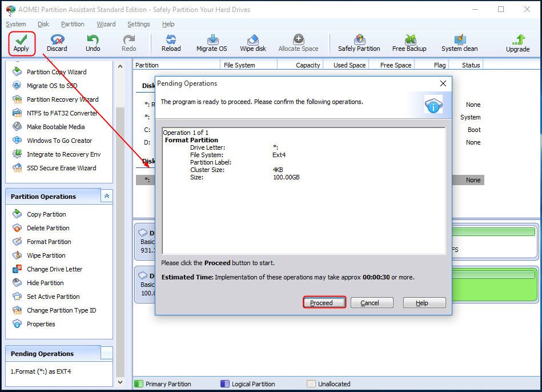This screenshot has width=542, height=392.
Task: Open the Help menu
Action: pos(168,24)
